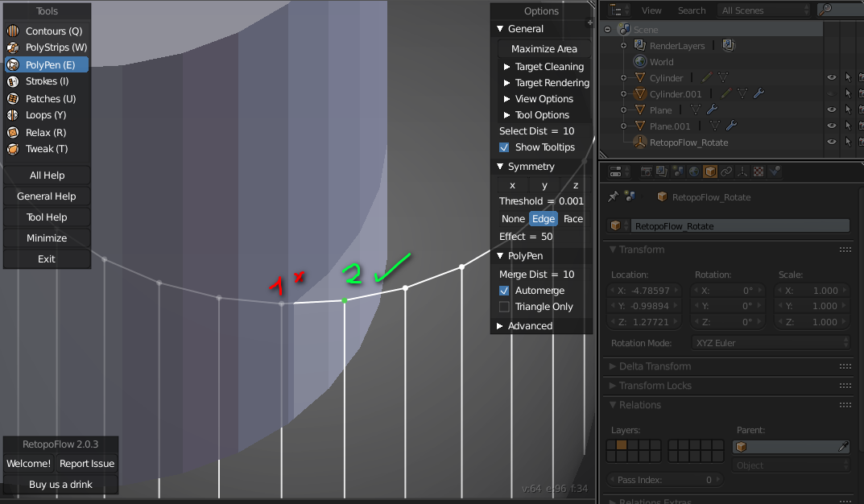Hide Cylinder with its eye icon
864x504 pixels.
pos(832,77)
